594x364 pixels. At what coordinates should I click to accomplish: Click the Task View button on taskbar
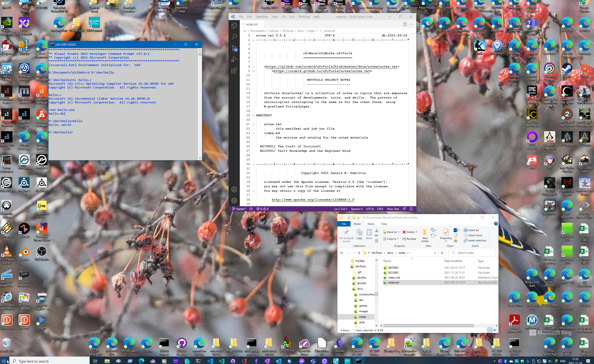coord(95,361)
